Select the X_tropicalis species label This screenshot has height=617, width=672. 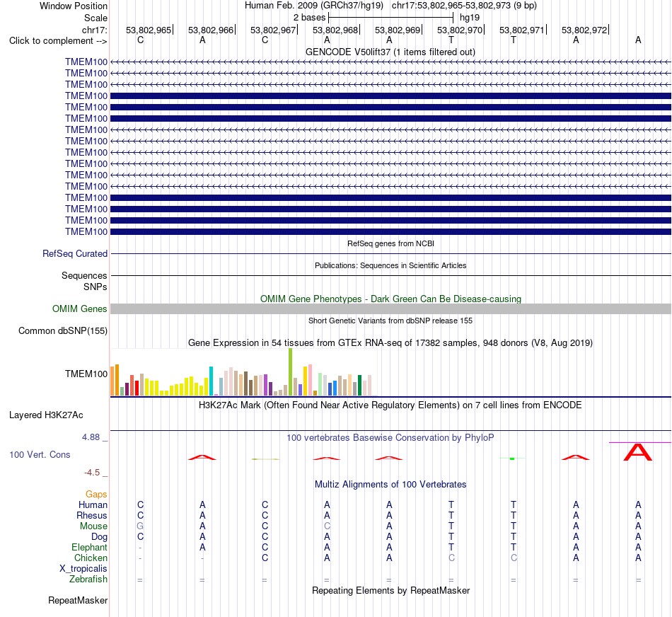pyautogui.click(x=83, y=569)
